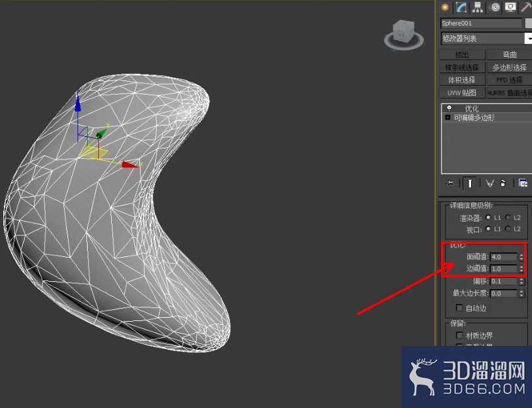Click the 偏移 value field
This screenshot has width=532, height=408.
(504, 281)
